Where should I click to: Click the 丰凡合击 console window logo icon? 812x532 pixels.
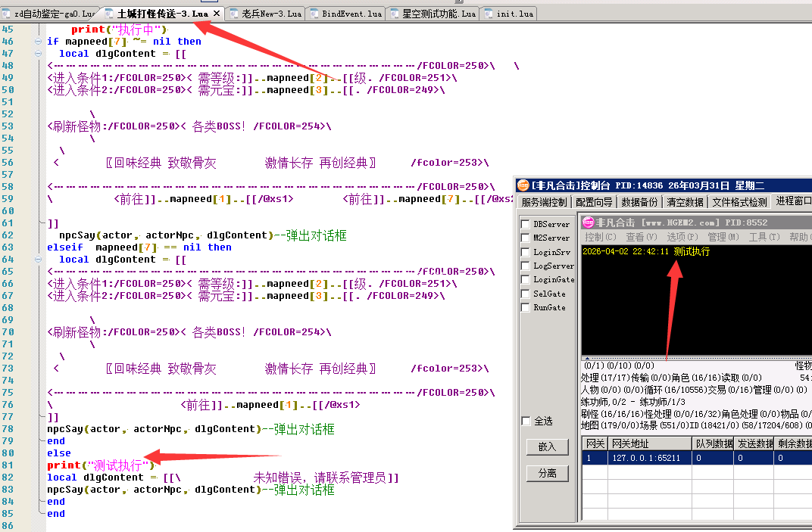(x=588, y=222)
